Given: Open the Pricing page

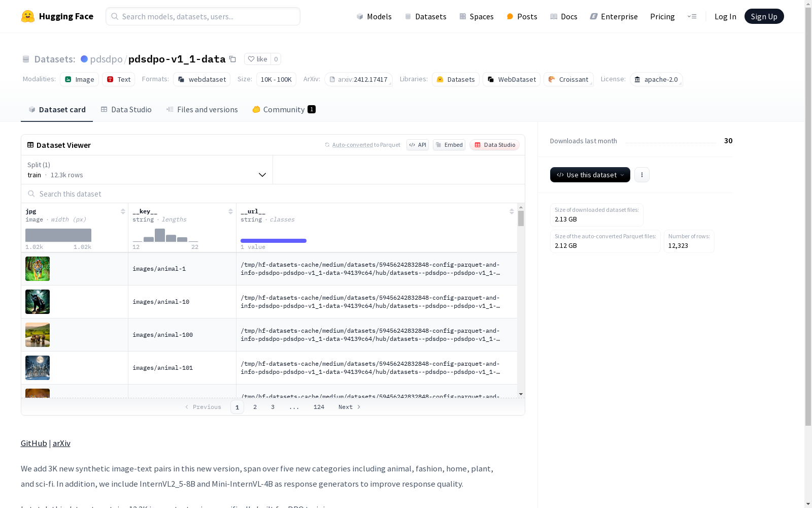Looking at the screenshot, I should (662, 16).
